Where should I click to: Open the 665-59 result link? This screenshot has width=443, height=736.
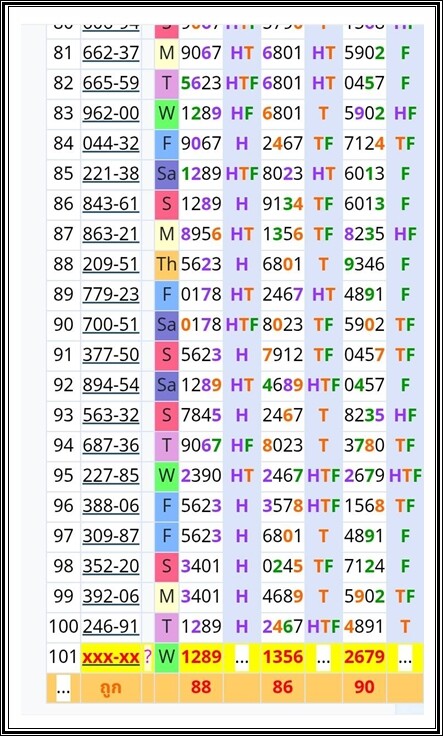[x=111, y=83]
